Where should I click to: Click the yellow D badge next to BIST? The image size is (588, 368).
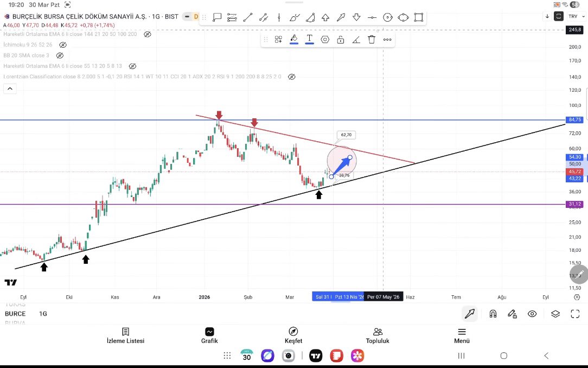[x=196, y=16]
